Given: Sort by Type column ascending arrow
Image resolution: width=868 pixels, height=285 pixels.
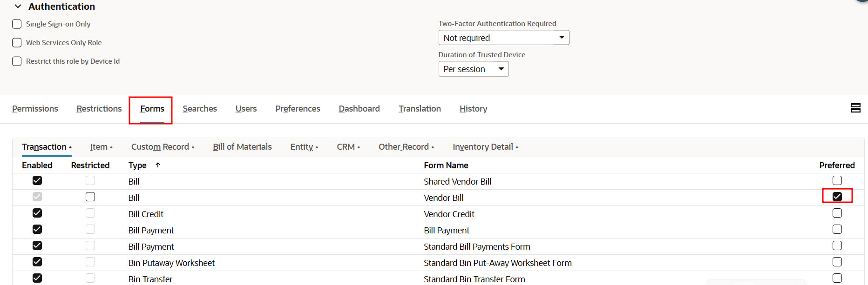Looking at the screenshot, I should 158,165.
